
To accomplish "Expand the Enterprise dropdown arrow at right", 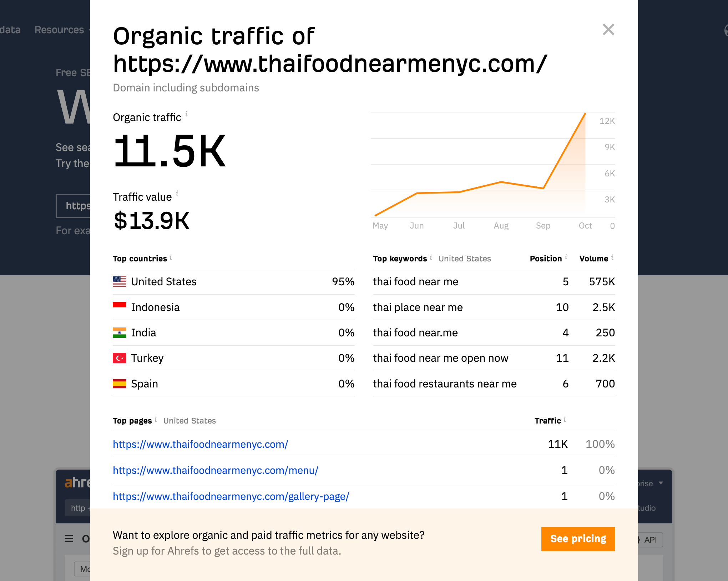I will (661, 483).
